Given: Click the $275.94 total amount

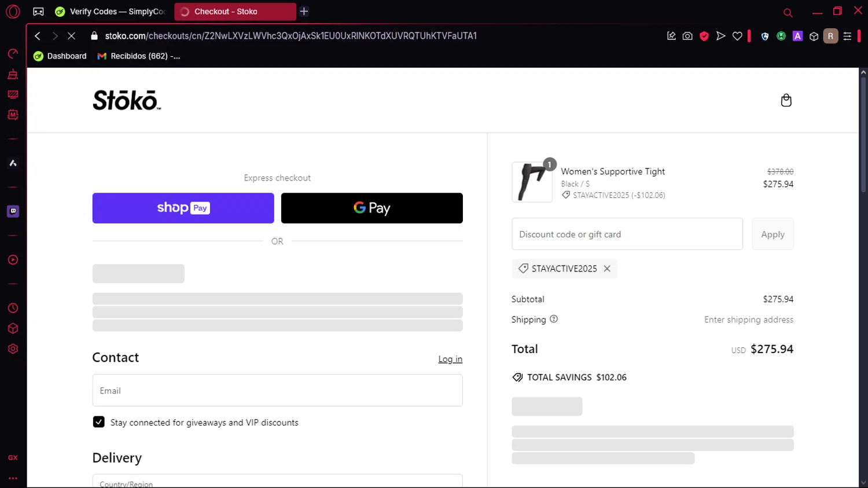Looking at the screenshot, I should (x=772, y=349).
